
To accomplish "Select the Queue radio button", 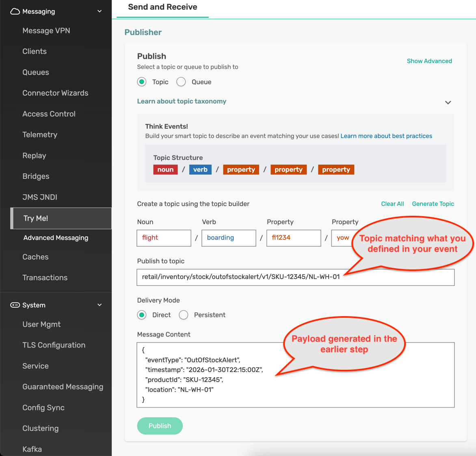I will 181,82.
